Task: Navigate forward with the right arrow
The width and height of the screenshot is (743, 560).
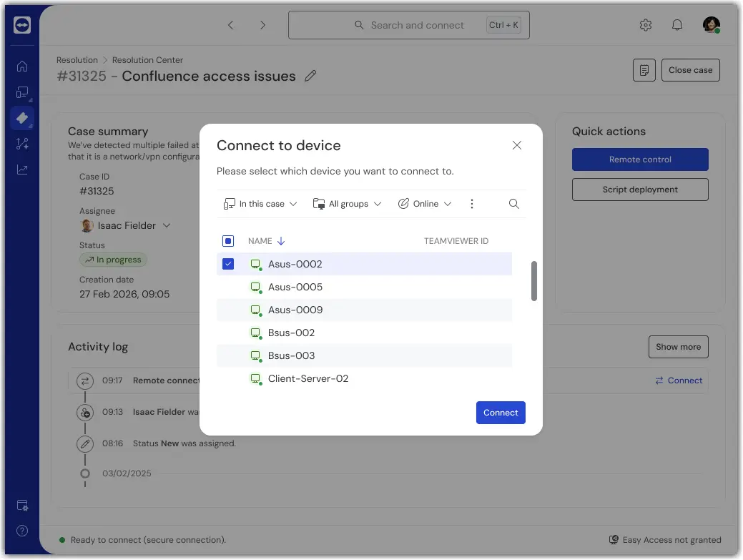Action: tap(262, 25)
